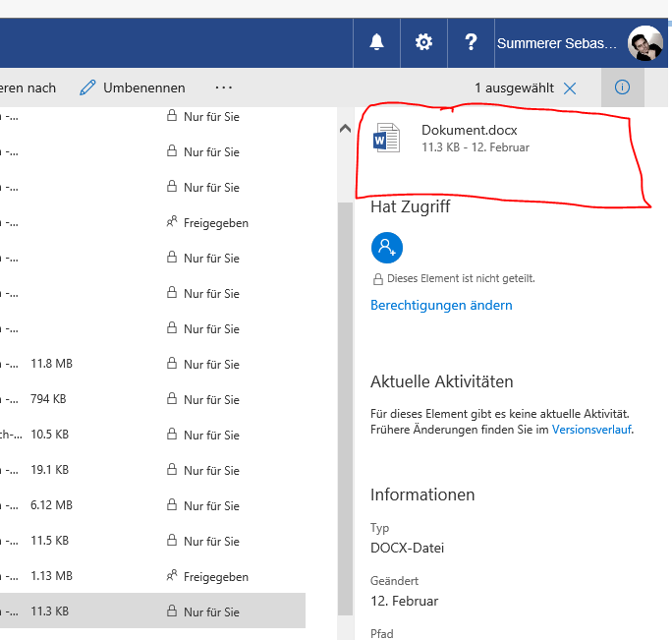Click the scroll up arrow of the list
This screenshot has width=672, height=640.
click(x=345, y=128)
